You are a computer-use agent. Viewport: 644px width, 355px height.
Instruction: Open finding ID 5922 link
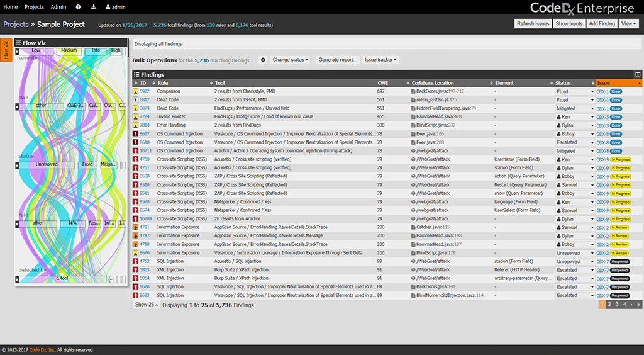click(x=145, y=91)
